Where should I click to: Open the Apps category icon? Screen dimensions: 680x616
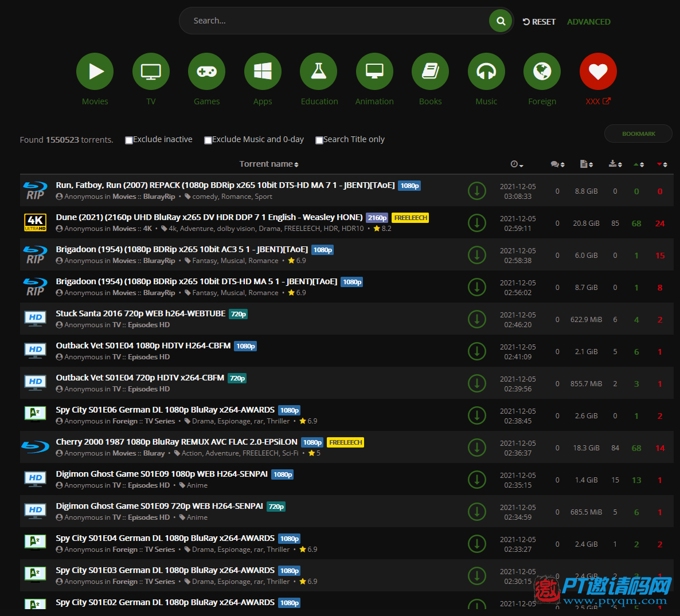pos(263,72)
